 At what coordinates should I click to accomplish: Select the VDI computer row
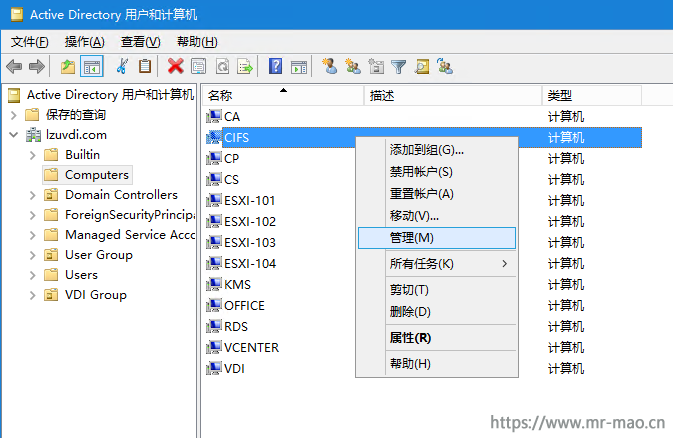423,368
